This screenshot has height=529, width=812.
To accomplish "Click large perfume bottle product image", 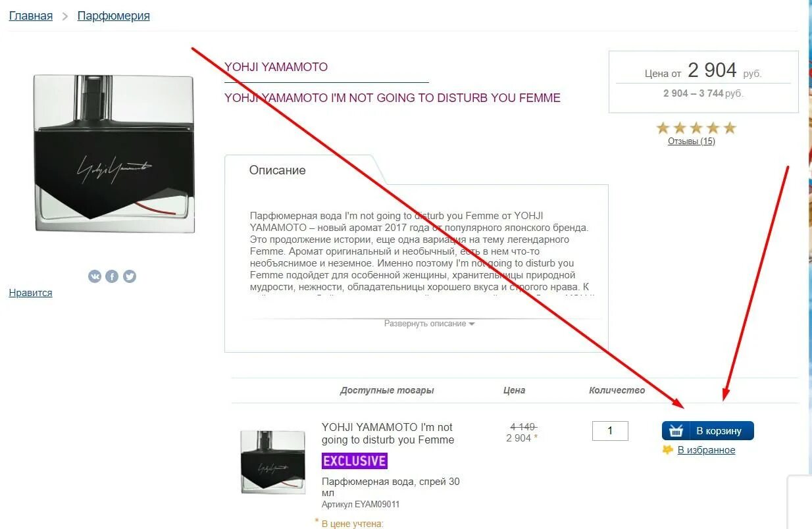I will coord(114,153).
